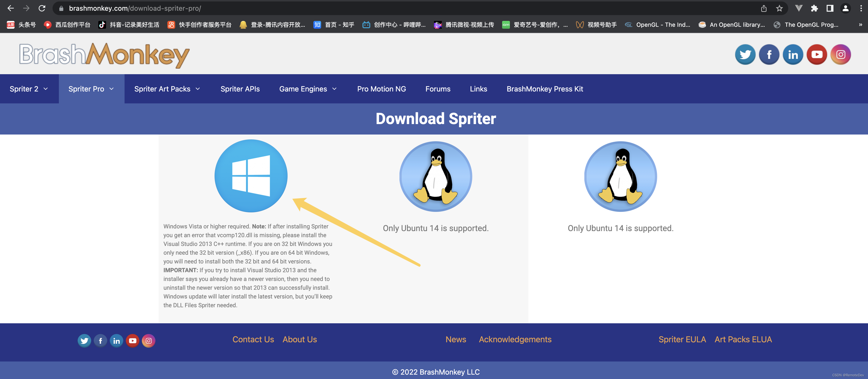
Task: Open the Art Packs ELUA footer link
Action: [743, 339]
